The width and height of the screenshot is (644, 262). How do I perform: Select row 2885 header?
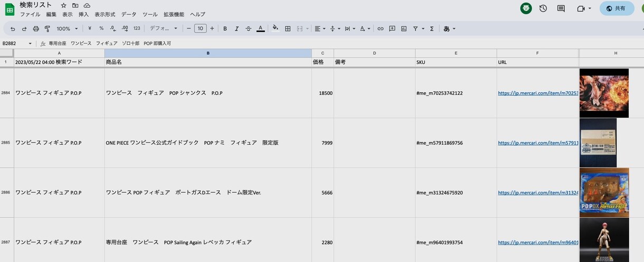[6, 143]
